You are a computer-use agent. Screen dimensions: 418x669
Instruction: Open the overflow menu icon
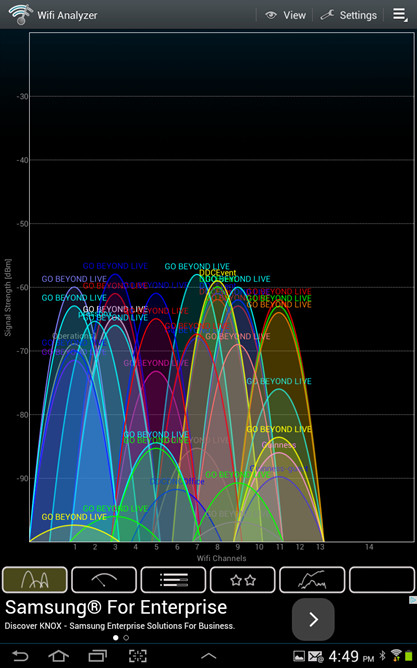pyautogui.click(x=400, y=15)
